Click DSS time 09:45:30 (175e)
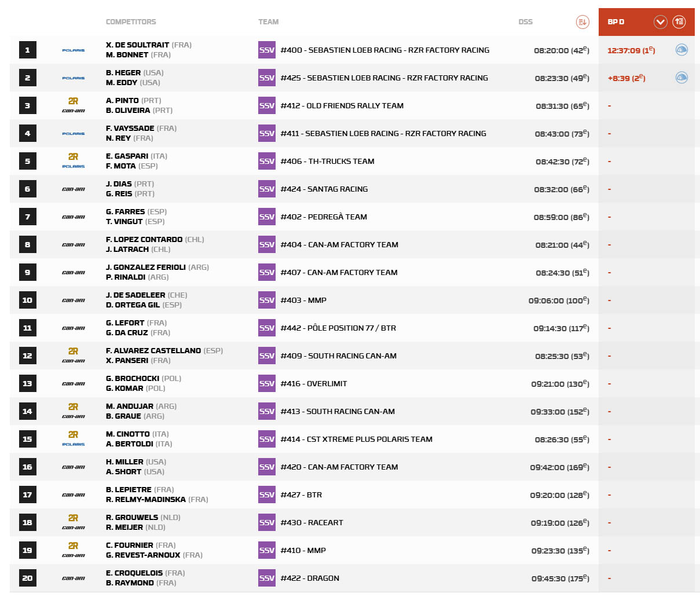 (560, 578)
